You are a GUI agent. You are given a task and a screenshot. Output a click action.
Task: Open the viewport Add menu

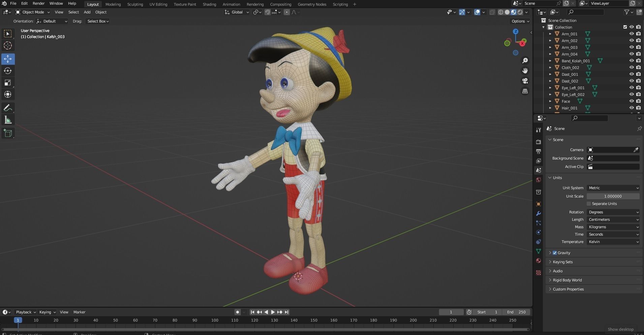(x=87, y=12)
